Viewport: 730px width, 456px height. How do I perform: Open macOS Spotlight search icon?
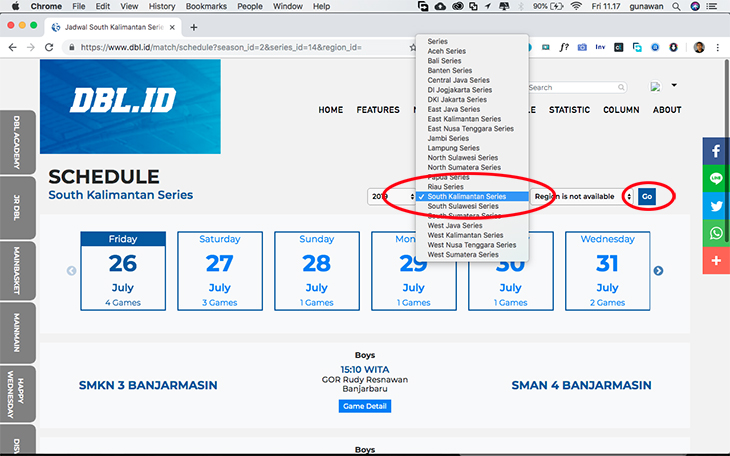point(676,7)
